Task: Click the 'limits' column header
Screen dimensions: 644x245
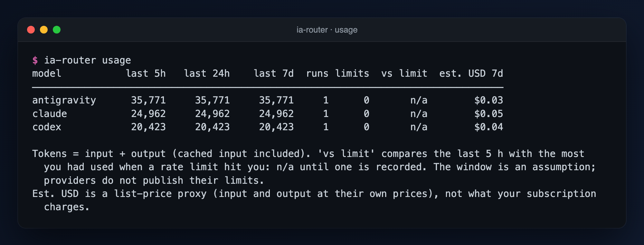Action: pos(352,73)
